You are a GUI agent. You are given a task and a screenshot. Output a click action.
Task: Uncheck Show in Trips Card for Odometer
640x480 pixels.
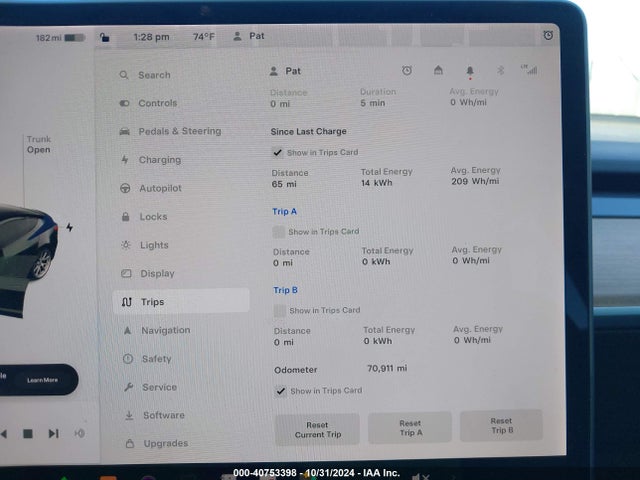(281, 391)
